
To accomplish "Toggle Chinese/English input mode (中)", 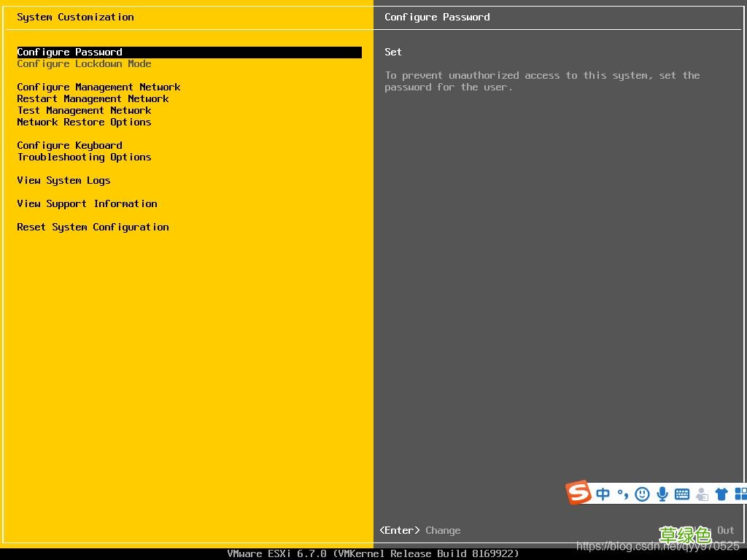I will pyautogui.click(x=603, y=494).
